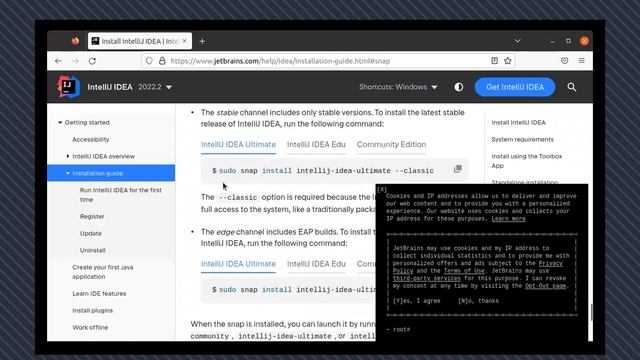Click the jetbrains.com address bar

point(280,61)
